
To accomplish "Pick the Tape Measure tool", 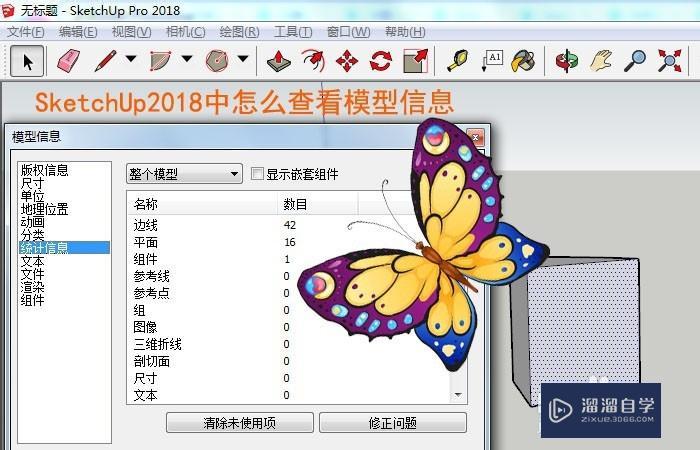I will (x=458, y=61).
